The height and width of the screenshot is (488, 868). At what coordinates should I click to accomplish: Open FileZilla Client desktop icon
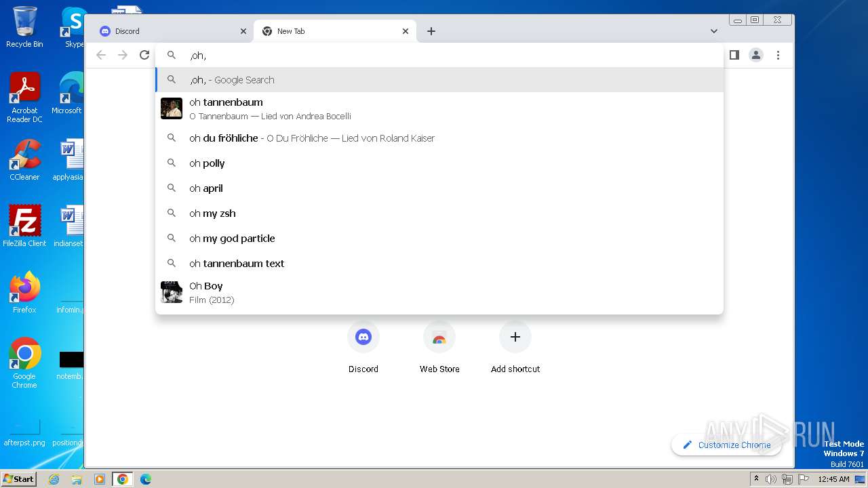(x=24, y=226)
